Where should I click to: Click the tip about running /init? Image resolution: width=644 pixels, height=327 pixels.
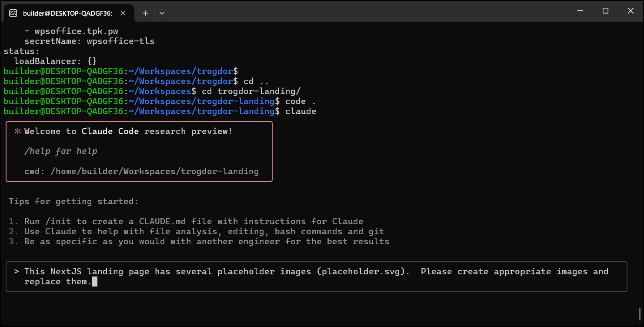coord(186,222)
